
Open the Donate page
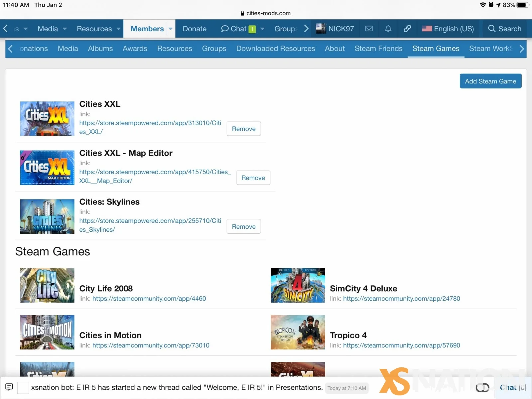click(x=195, y=29)
